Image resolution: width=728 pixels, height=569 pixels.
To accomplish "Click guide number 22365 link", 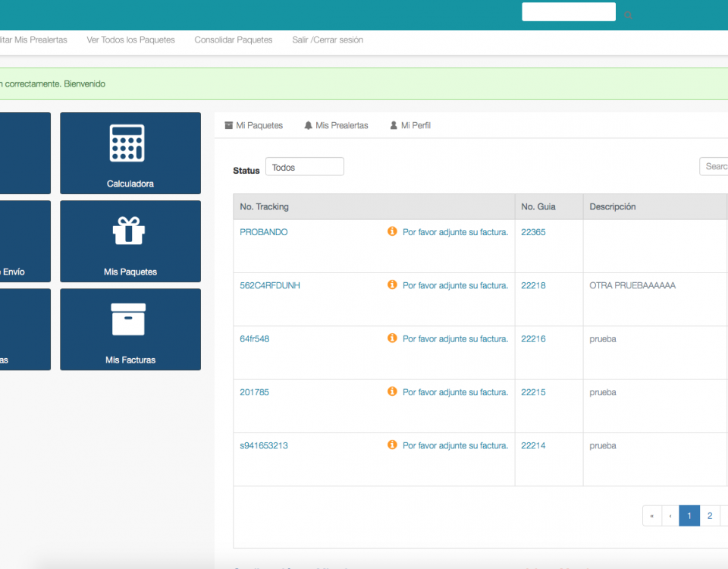I will [x=533, y=232].
